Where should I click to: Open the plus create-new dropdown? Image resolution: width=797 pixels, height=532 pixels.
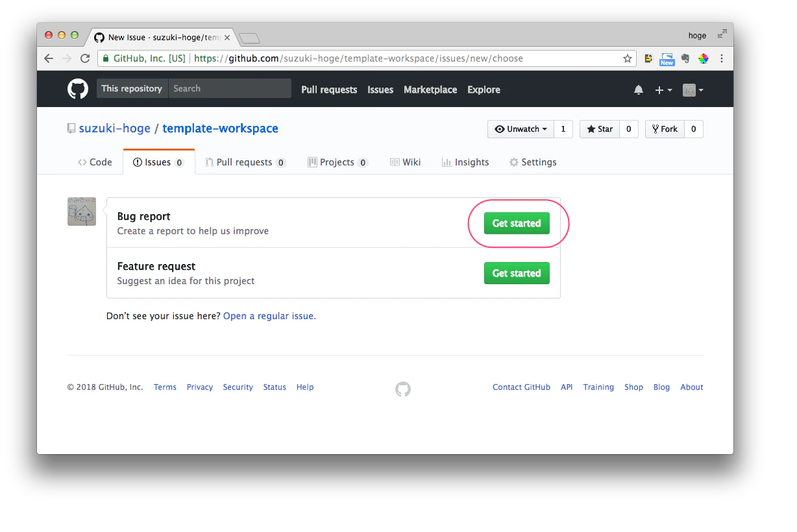coord(663,90)
